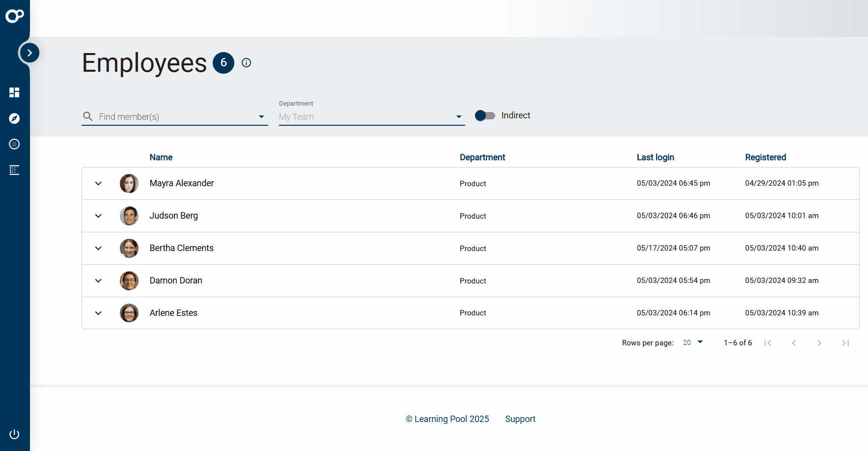Screen dimensions: 868x451
Task: Open the Support link in footer
Action: [520, 419]
